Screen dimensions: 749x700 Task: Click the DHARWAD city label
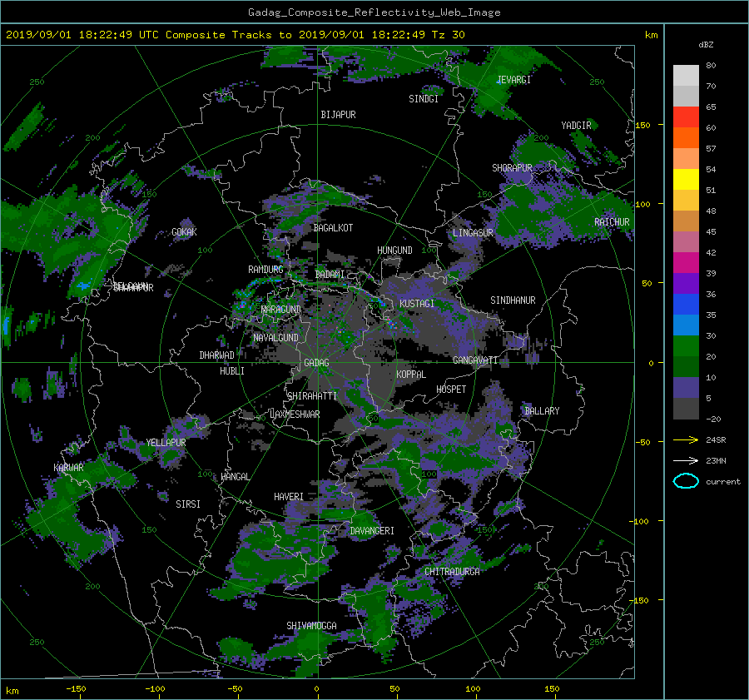click(217, 355)
